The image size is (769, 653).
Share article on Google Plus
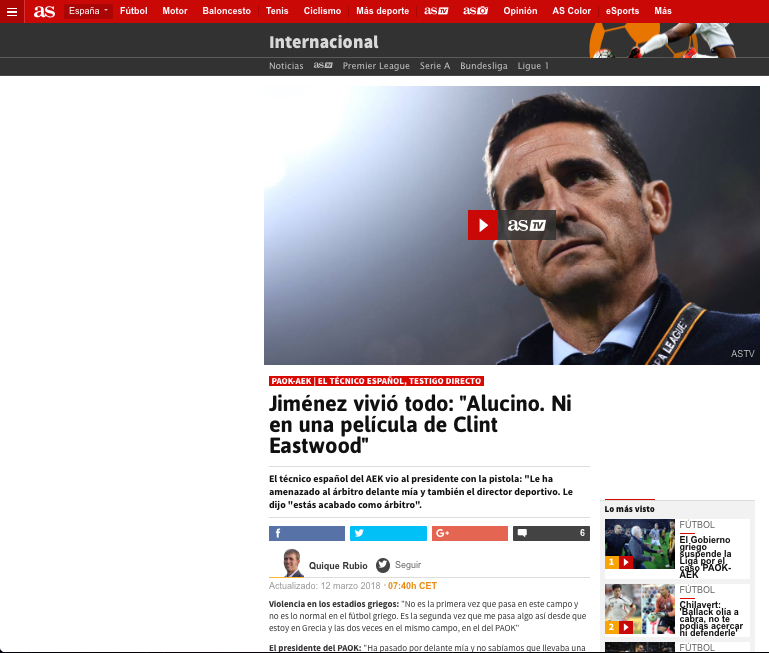tap(470, 533)
